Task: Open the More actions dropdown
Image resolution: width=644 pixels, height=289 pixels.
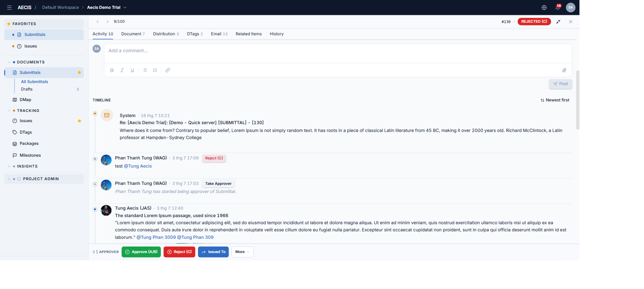Action: [x=243, y=252]
